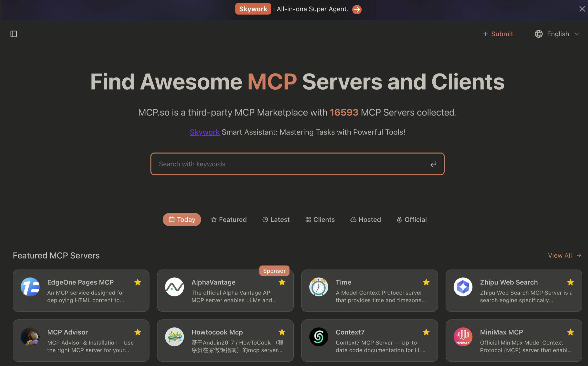Select the Today tab
This screenshot has height=366, width=588.
182,220
